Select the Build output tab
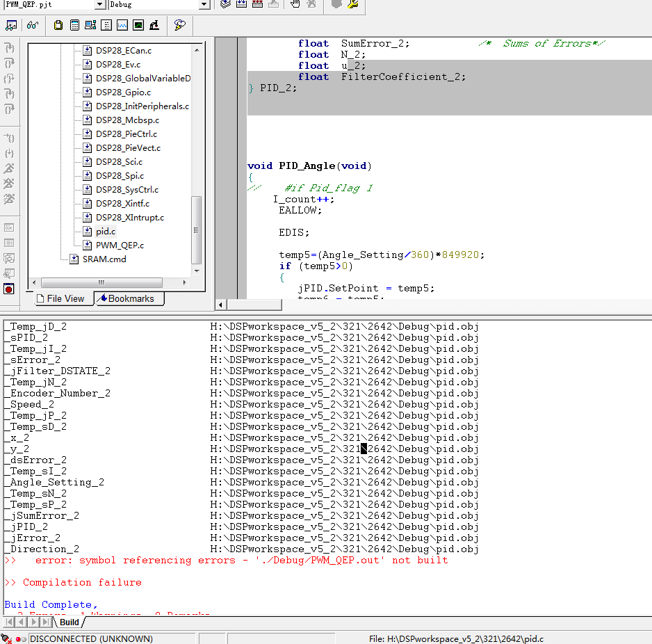This screenshot has height=644, width=652. [x=70, y=622]
